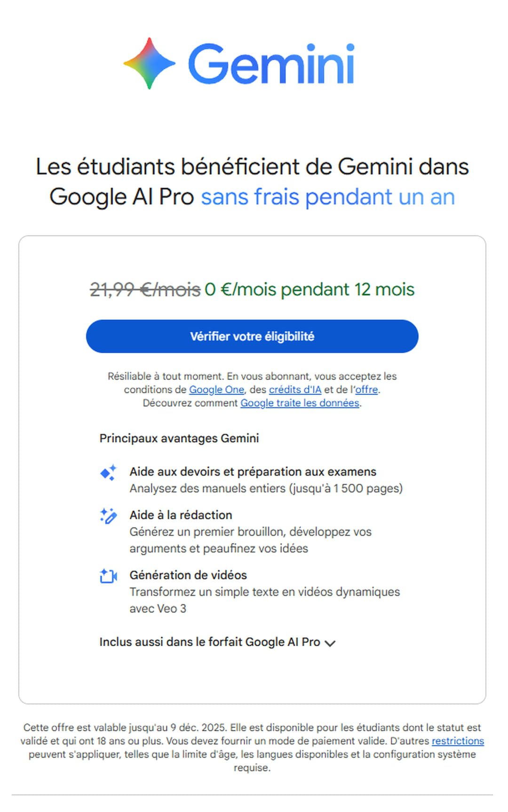Image resolution: width=508 pixels, height=812 pixels.
Task: Open 'Google traite les données' link
Action: [300, 403]
